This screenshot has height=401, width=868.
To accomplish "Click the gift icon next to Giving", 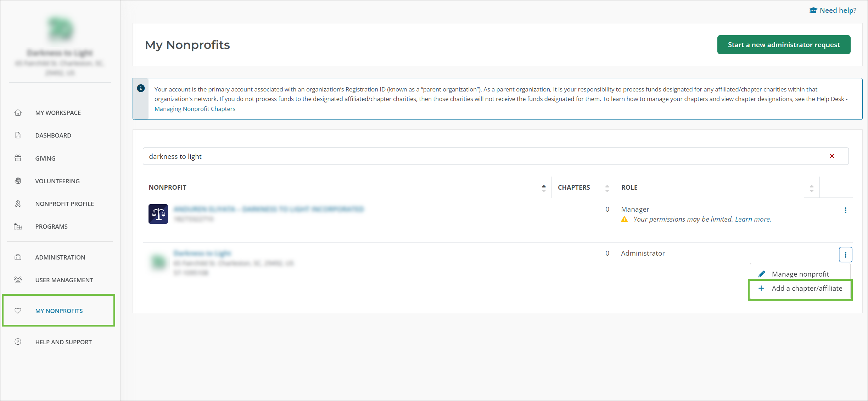I will (18, 158).
